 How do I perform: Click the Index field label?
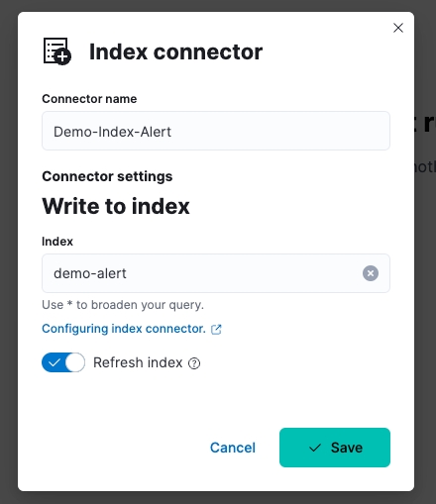tap(57, 242)
